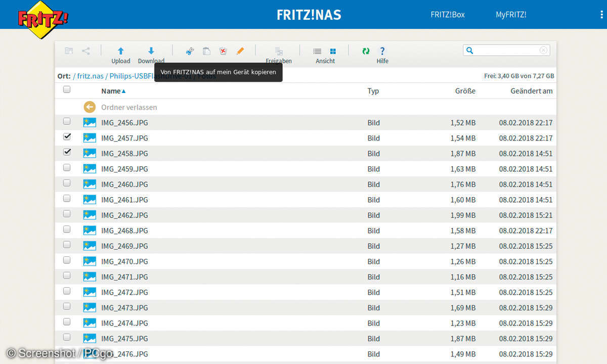This screenshot has height=364, width=607.
Task: Click image icon of IMG_2468.JPG
Action: pos(90,231)
